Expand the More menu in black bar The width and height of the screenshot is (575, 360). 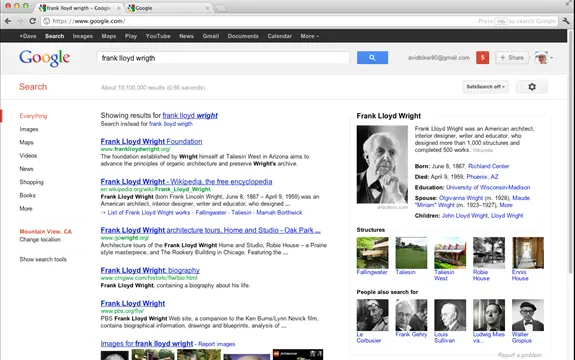(x=310, y=36)
